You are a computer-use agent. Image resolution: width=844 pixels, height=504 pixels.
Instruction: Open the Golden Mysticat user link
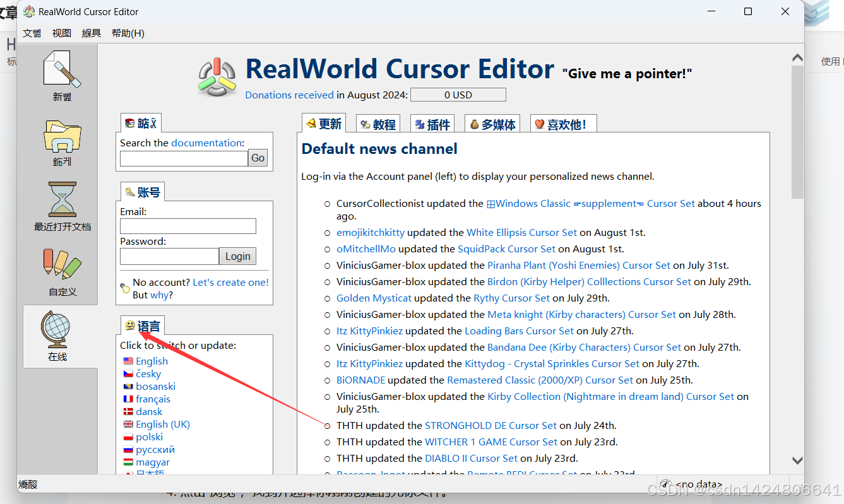374,298
